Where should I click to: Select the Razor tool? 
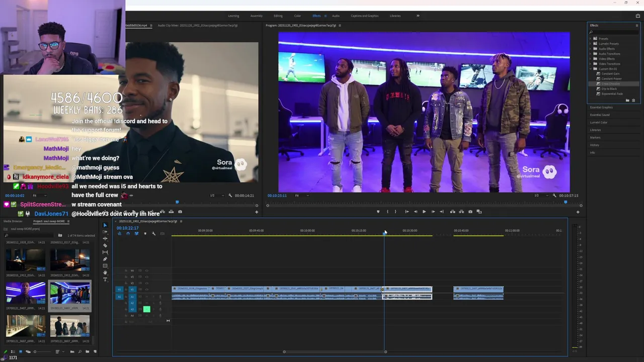(105, 245)
